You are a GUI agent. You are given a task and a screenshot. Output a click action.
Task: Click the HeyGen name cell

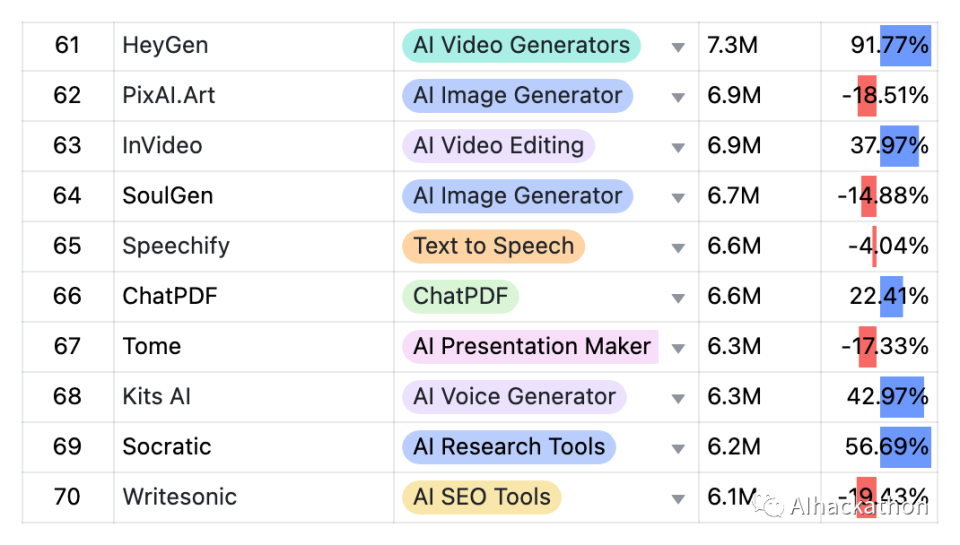pyautogui.click(x=165, y=46)
